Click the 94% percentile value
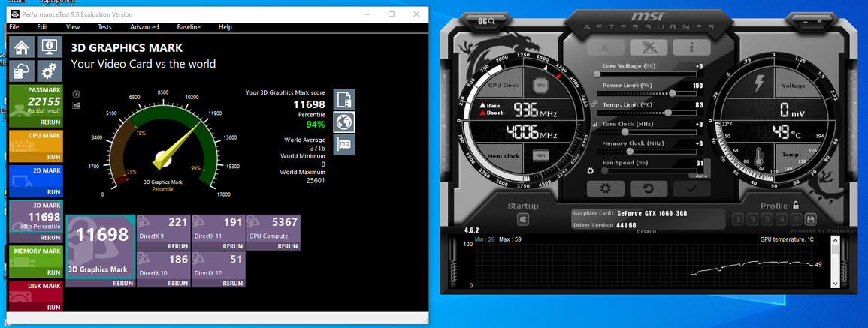Viewport: 868px width, 328px height. coord(316,125)
